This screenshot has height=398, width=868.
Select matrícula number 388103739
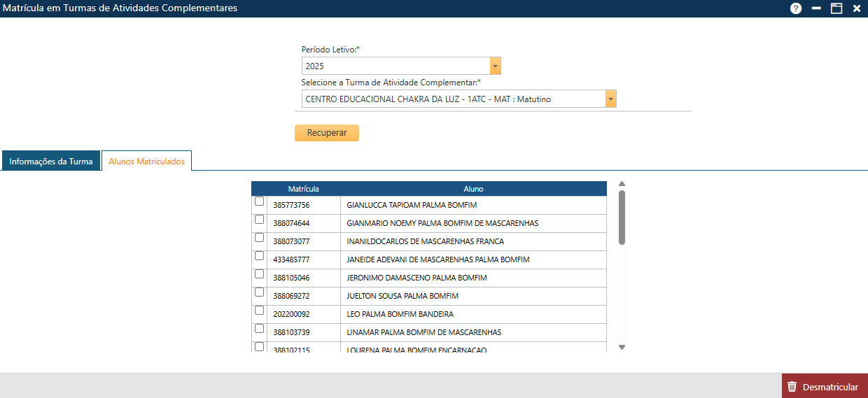291,332
